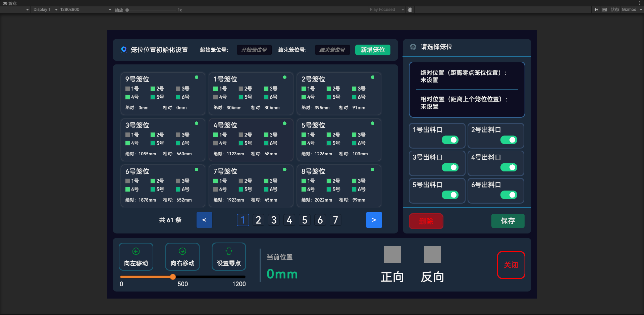Mute audio with the speaker icon
The image size is (644, 315).
click(x=595, y=10)
